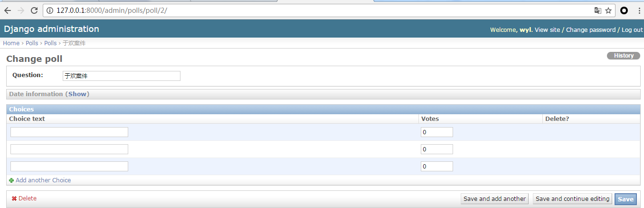Open the first Polls breadcrumb link
The width and height of the screenshot is (644, 208).
pos(32,43)
